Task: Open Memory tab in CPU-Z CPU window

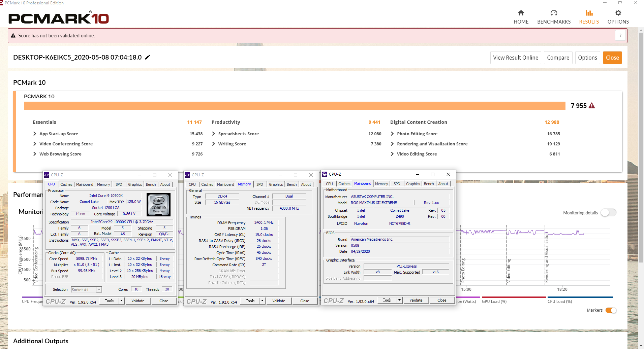Action: click(103, 184)
